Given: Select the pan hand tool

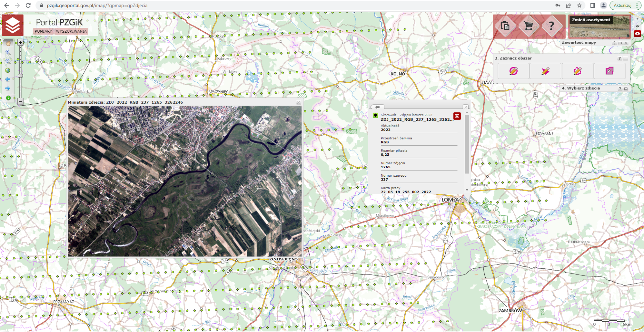Looking at the screenshot, I should (x=8, y=43).
